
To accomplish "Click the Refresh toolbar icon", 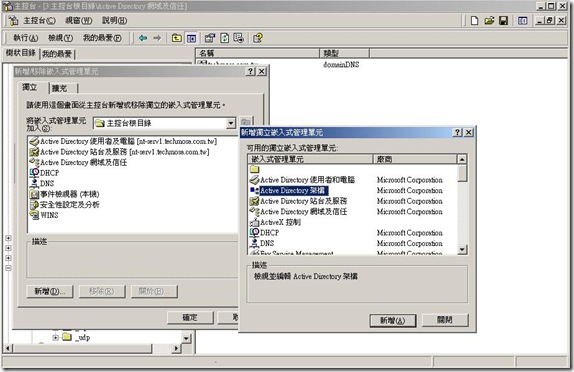I will [224, 38].
